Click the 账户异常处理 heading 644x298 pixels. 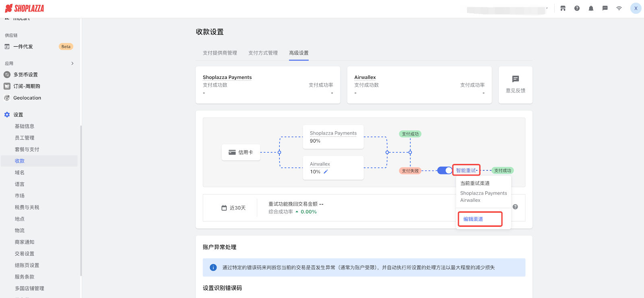(x=219, y=247)
